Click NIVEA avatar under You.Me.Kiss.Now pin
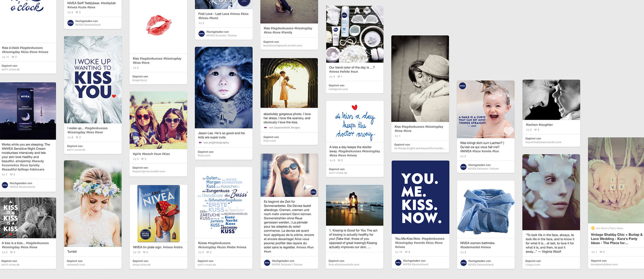This screenshot has height=279, width=644. 398,262
